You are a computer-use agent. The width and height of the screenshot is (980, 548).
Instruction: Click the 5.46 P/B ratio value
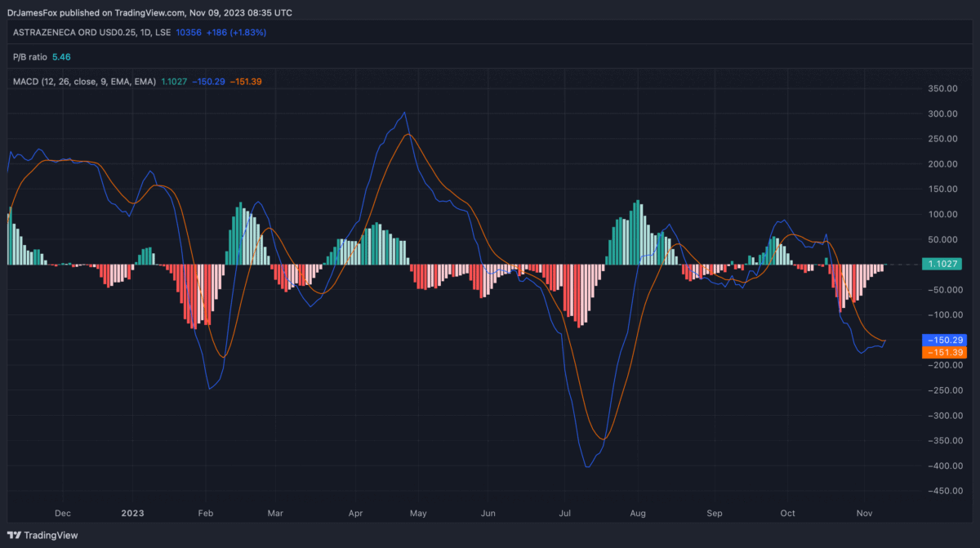(61, 56)
